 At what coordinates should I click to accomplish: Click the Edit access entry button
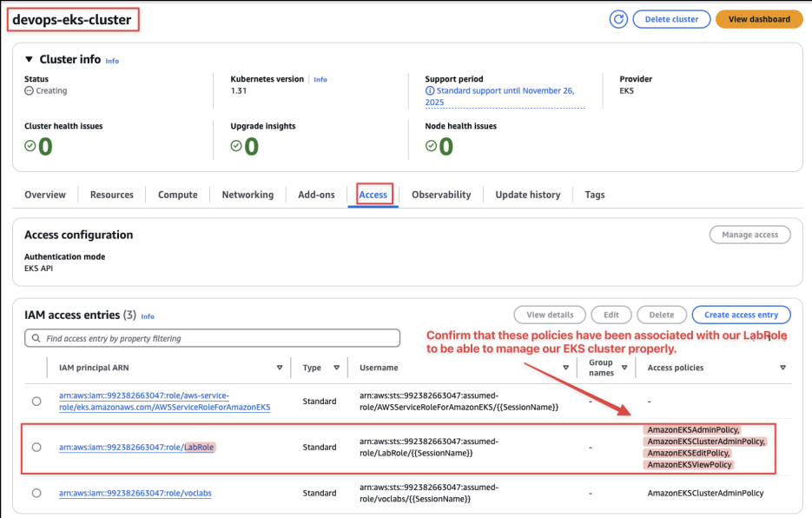(611, 315)
